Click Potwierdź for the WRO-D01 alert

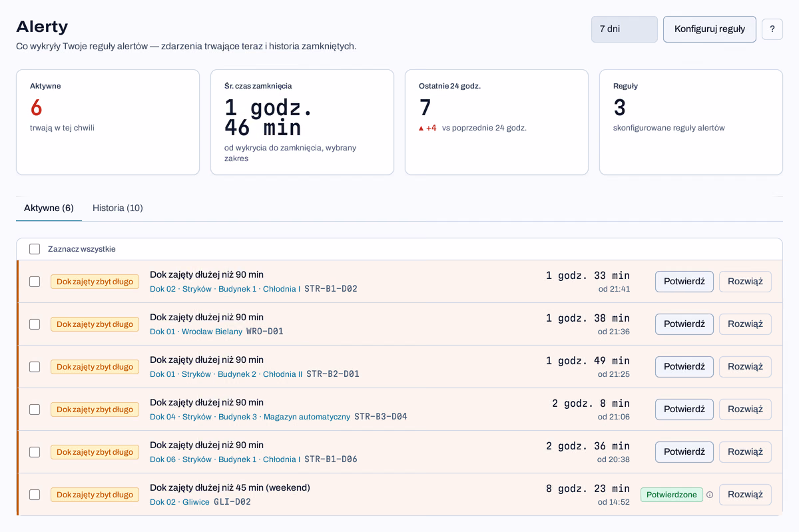click(684, 324)
